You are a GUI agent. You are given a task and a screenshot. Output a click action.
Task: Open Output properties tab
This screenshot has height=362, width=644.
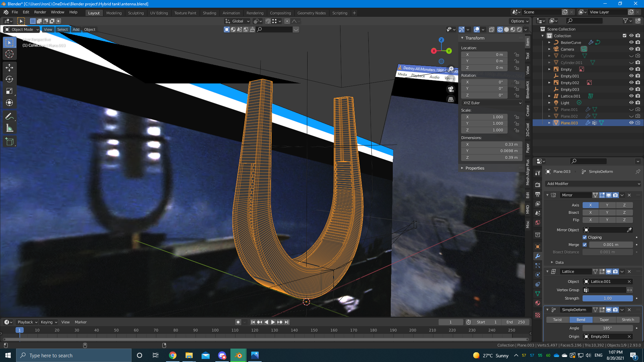click(x=538, y=194)
